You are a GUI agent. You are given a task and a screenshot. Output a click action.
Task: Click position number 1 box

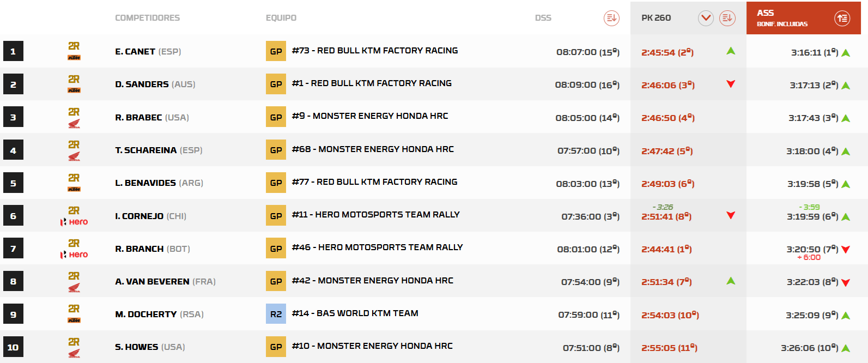click(x=13, y=51)
